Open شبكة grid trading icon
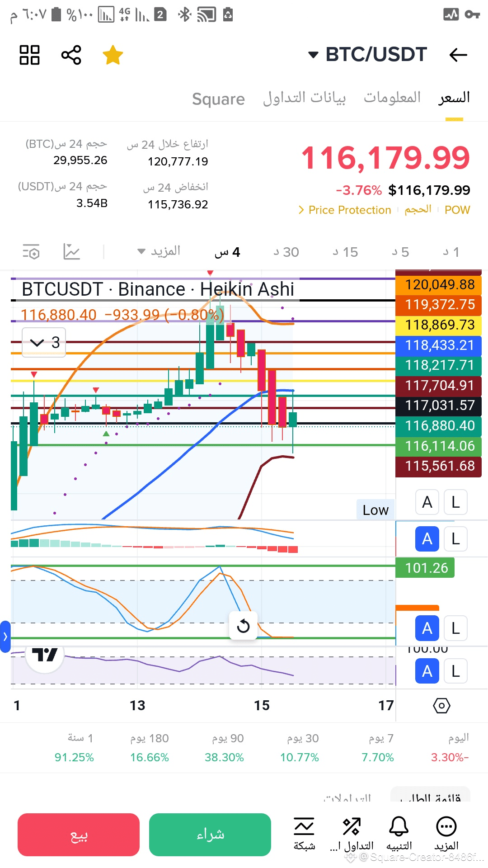 point(304,834)
